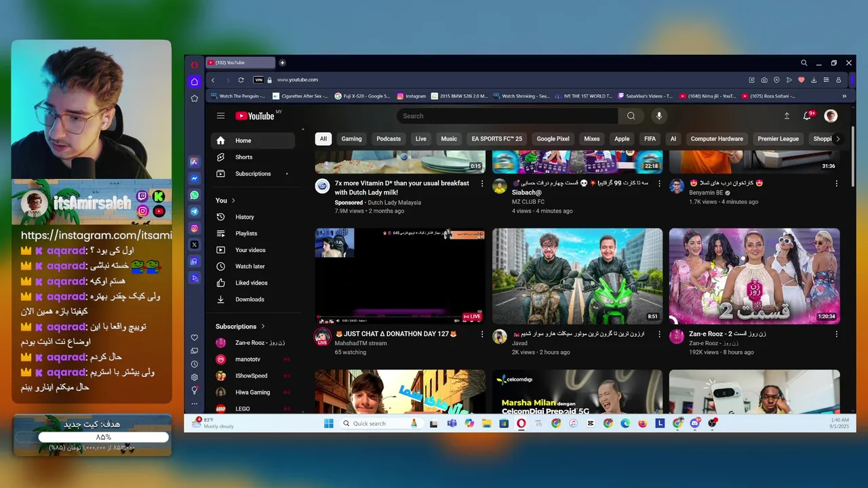Click the www.youtube.com address bar
Screen dimensions: 868x488
(x=297, y=80)
